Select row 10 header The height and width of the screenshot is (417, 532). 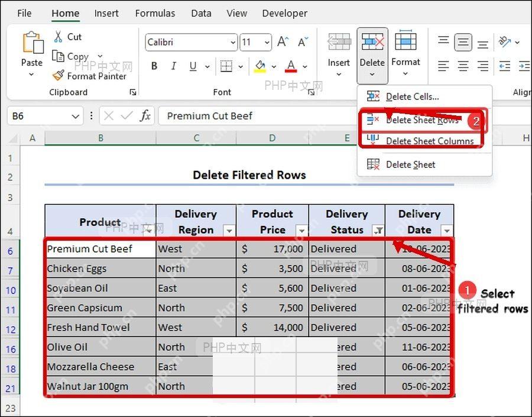[11, 290]
